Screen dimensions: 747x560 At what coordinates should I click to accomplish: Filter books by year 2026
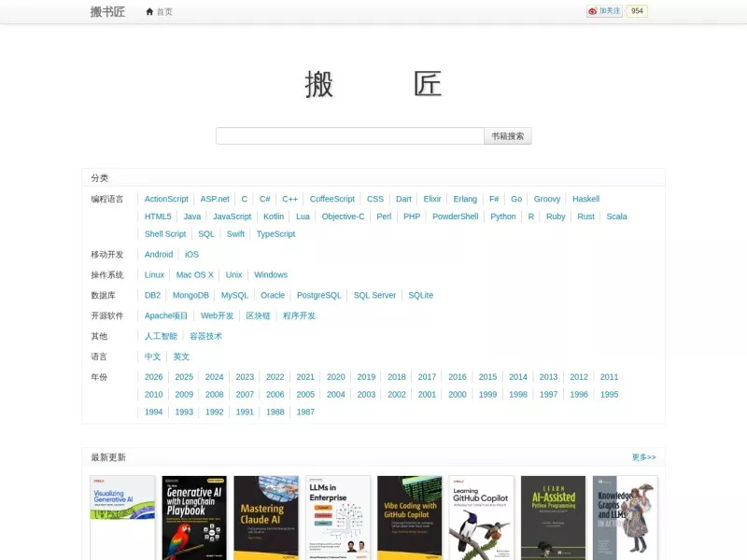153,377
